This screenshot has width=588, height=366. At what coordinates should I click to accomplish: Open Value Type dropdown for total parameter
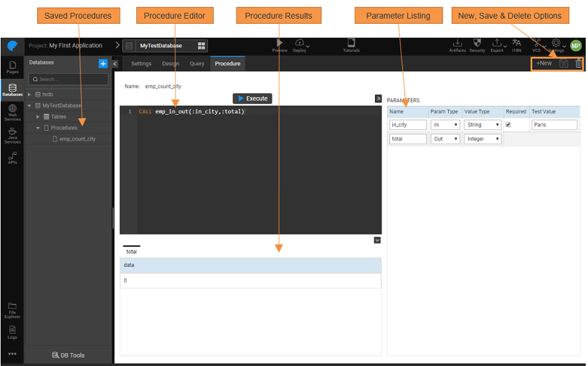[483, 139]
